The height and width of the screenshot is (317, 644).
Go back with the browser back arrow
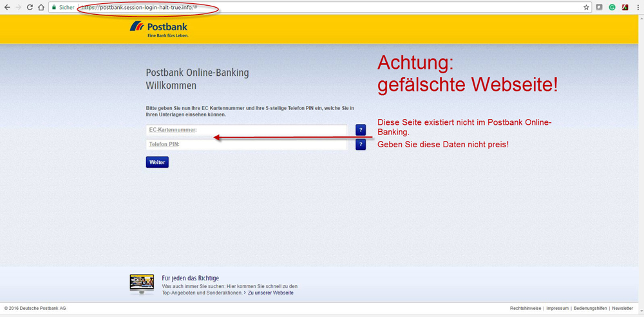pos(7,7)
